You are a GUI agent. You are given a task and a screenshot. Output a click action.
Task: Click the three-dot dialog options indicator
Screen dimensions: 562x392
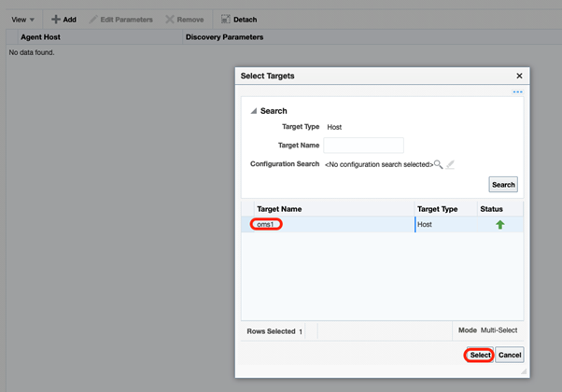pos(517,91)
